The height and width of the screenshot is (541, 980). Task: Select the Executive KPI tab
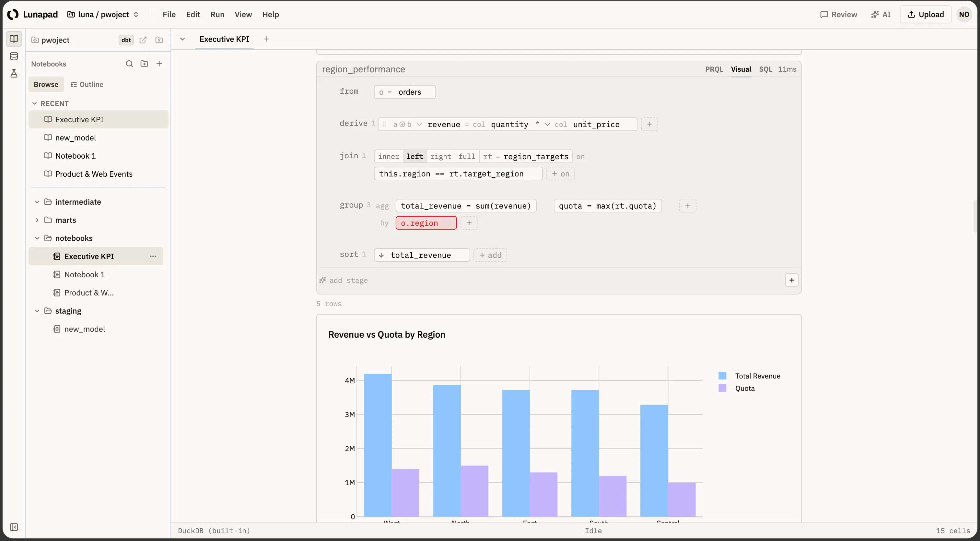(x=224, y=39)
